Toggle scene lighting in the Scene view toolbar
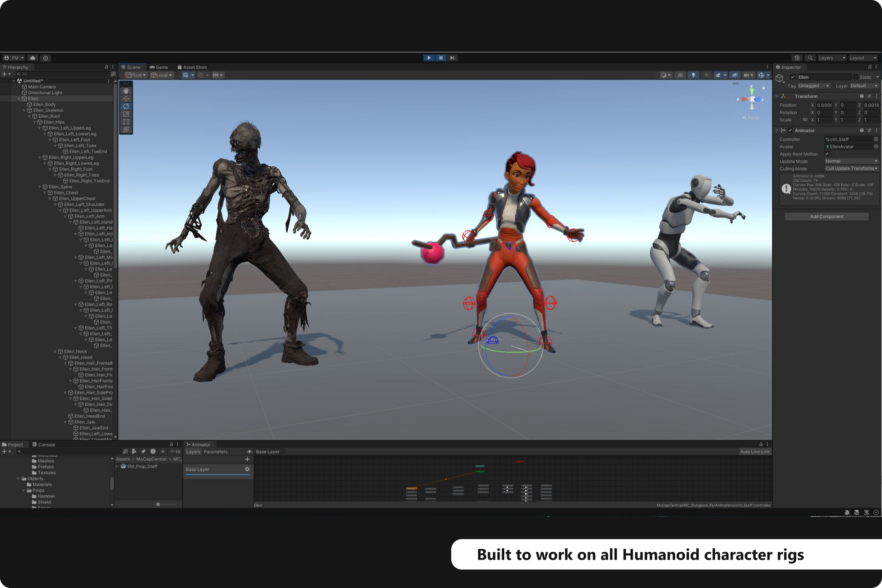882x588 pixels. click(693, 75)
